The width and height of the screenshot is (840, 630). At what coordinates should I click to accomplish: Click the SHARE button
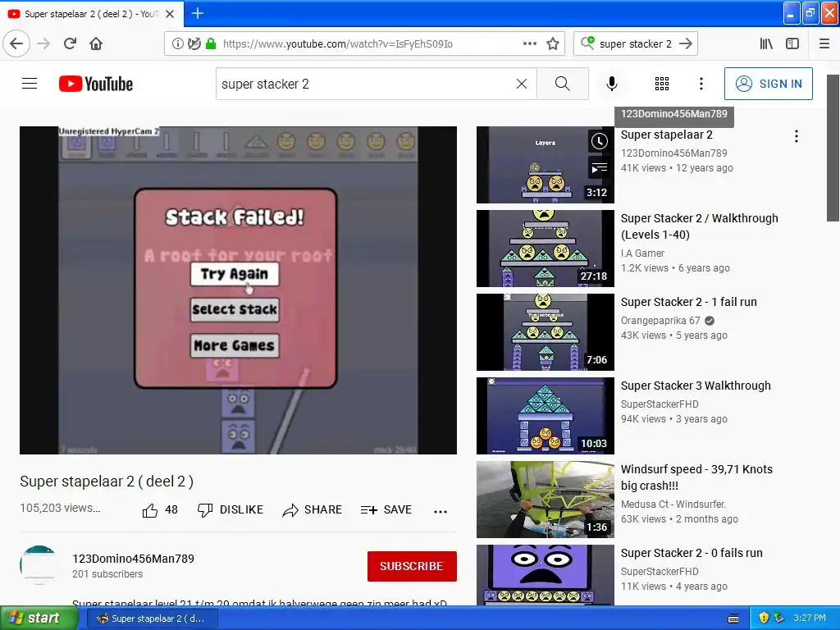(313, 510)
